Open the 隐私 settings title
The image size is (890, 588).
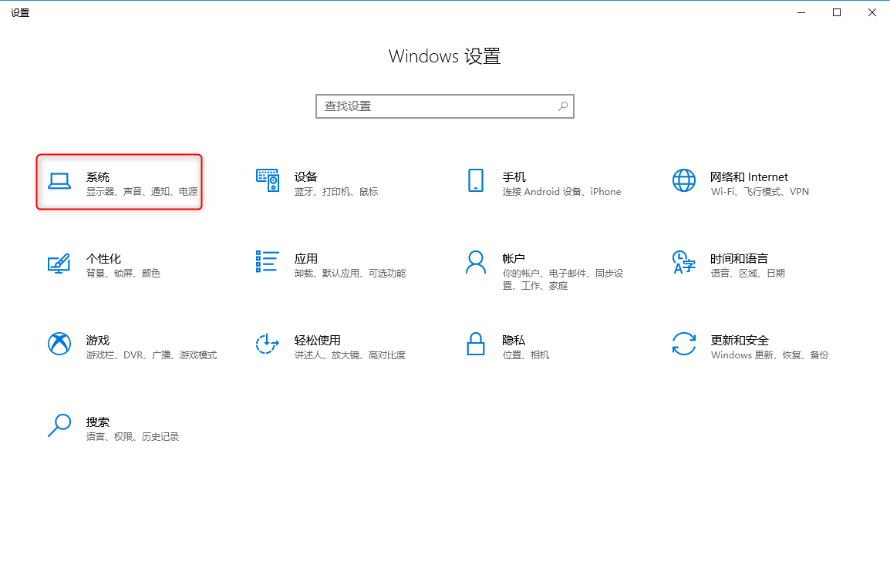pos(514,340)
